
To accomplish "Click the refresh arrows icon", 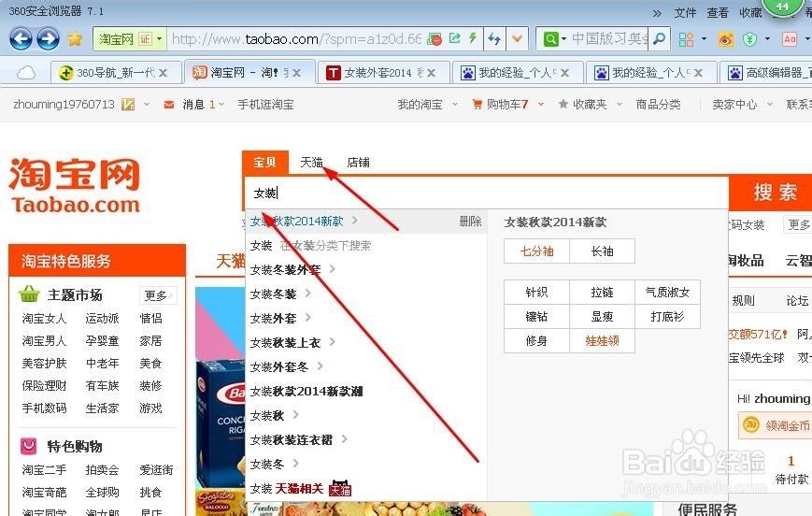I will click(x=494, y=39).
